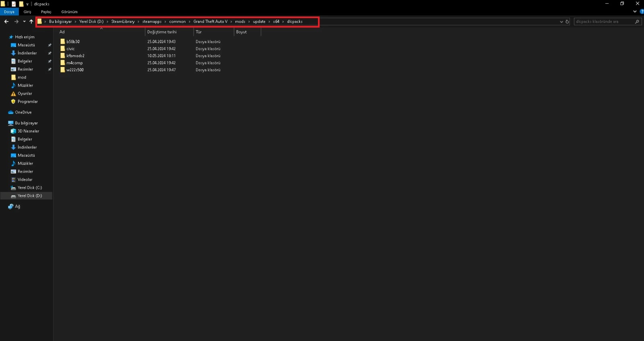
Task: Click SteamLibrary breadcrumb segment
Action: [x=123, y=22]
